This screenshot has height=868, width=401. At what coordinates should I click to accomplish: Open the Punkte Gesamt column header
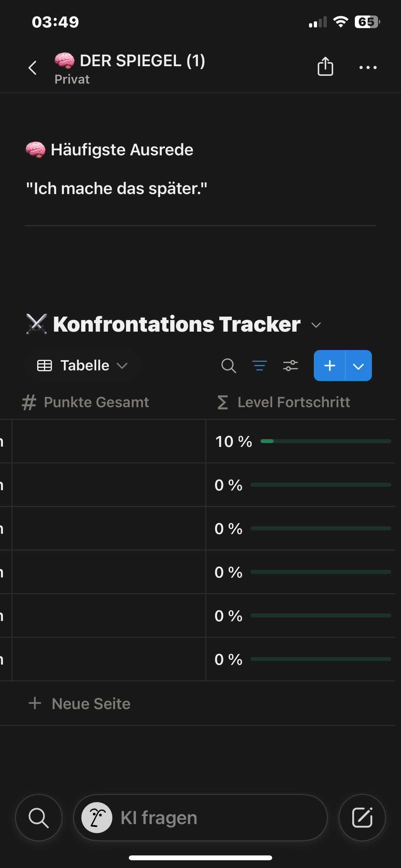pos(96,402)
